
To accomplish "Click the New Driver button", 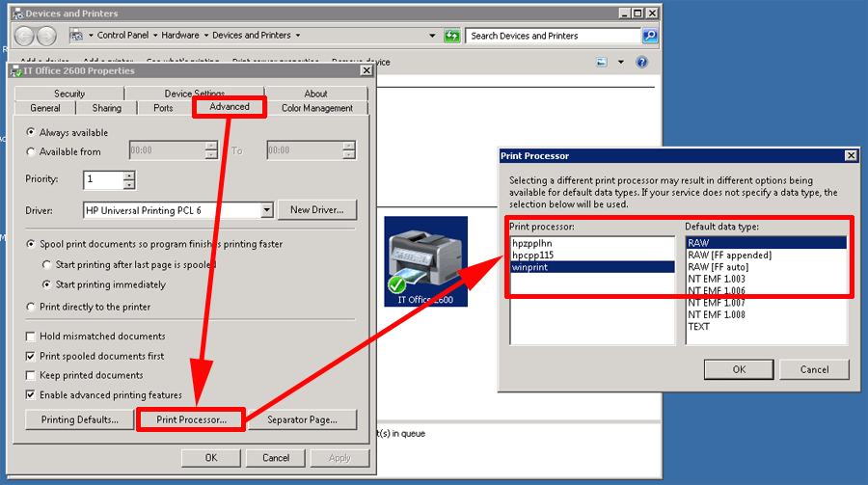I will (316, 210).
